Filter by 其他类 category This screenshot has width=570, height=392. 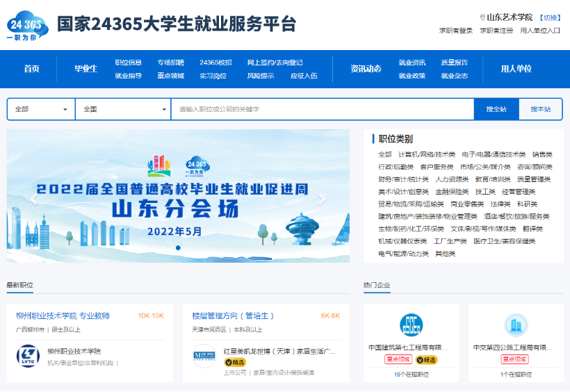coord(446,254)
